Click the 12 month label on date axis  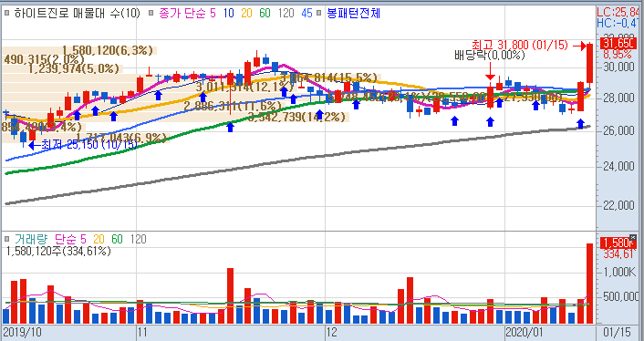pos(332,332)
